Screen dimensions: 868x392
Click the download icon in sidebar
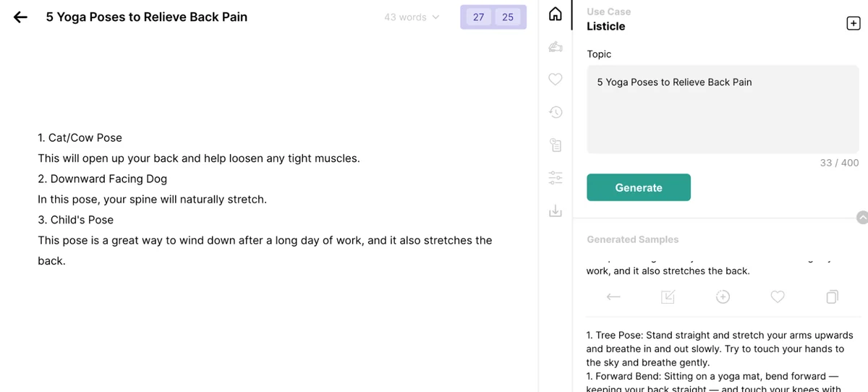pos(556,210)
